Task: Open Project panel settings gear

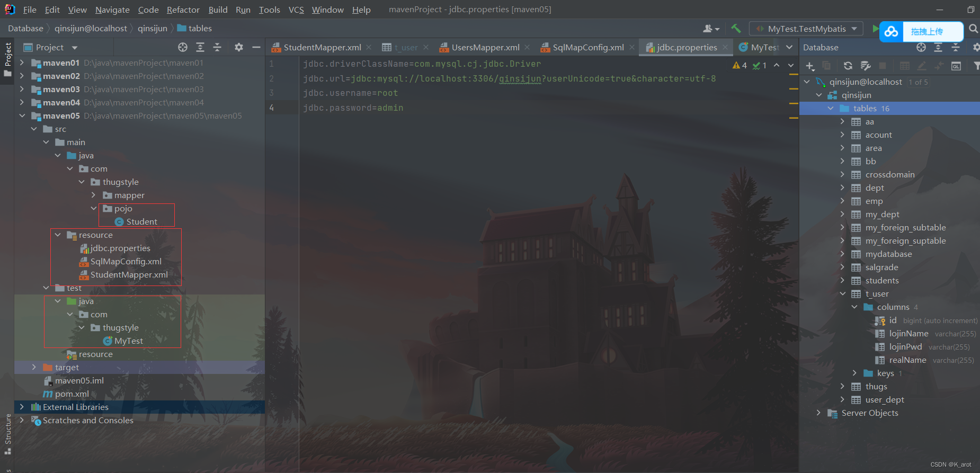Action: pos(239,47)
